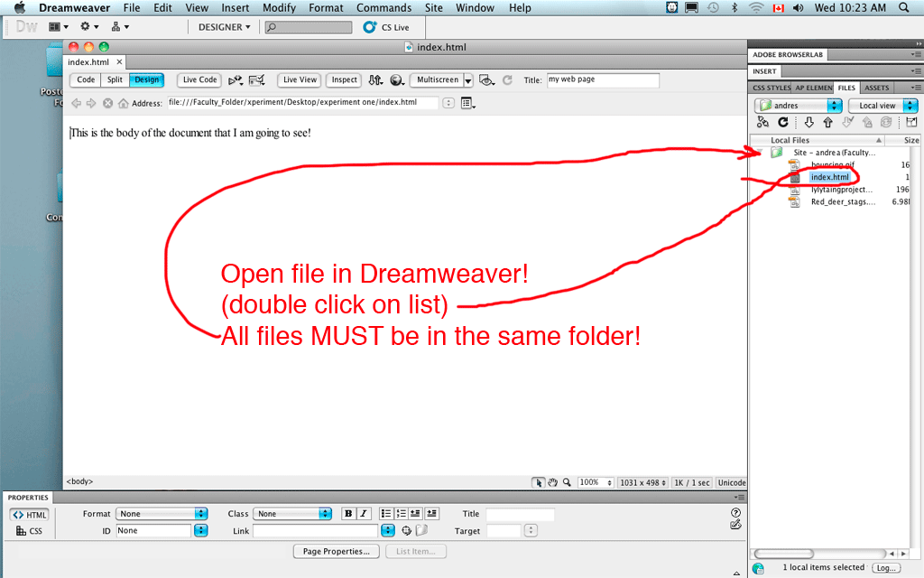924x578 pixels.
Task: Open the Format dropdown in Properties
Action: point(162,514)
